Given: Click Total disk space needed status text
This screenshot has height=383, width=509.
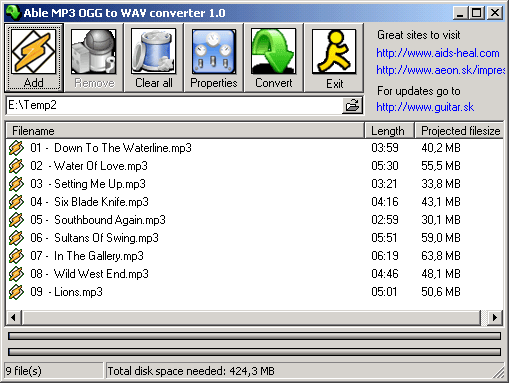Looking at the screenshot, I should pyautogui.click(x=191, y=371).
